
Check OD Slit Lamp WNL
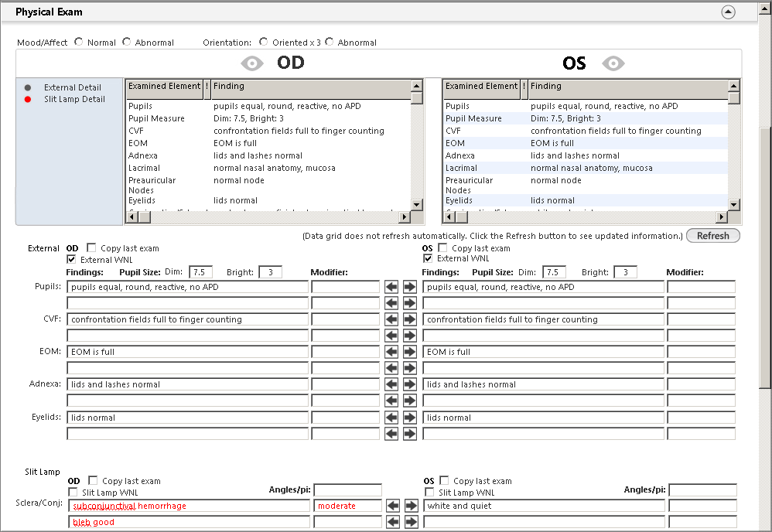(x=73, y=492)
